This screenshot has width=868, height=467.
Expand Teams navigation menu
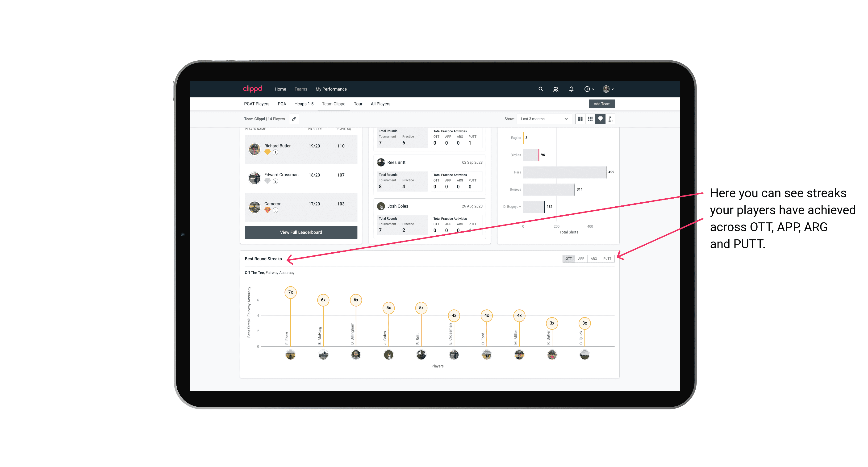(x=301, y=89)
